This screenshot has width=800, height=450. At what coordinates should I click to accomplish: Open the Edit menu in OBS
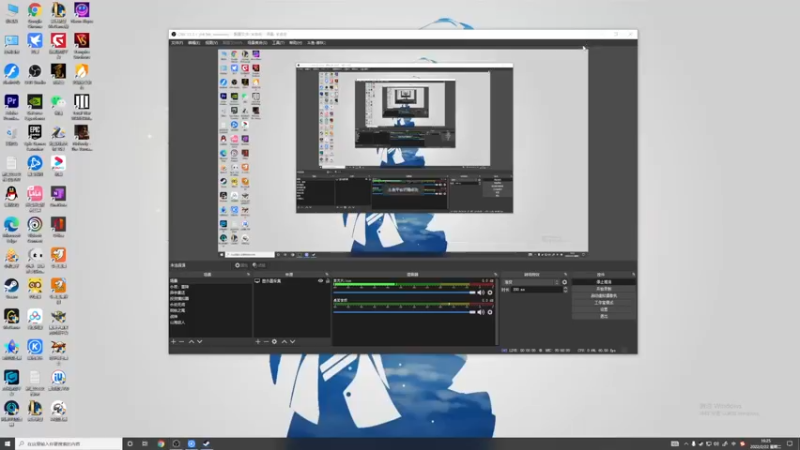pos(194,43)
